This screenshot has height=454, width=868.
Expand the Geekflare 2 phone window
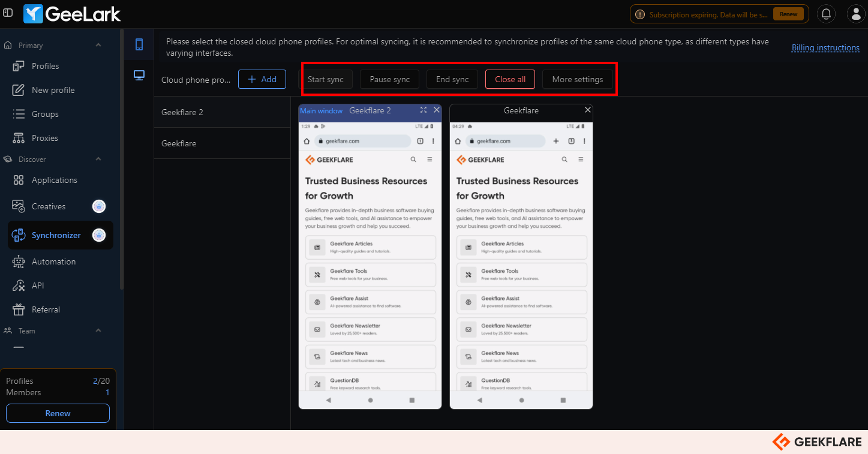pyautogui.click(x=424, y=110)
